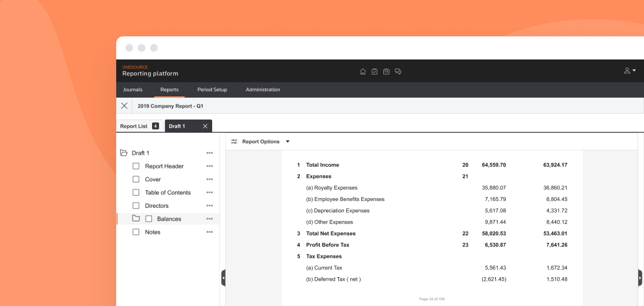Viewport: 644px width, 306px height.
Task: Open the clipboard tasks icon
Action: (375, 72)
